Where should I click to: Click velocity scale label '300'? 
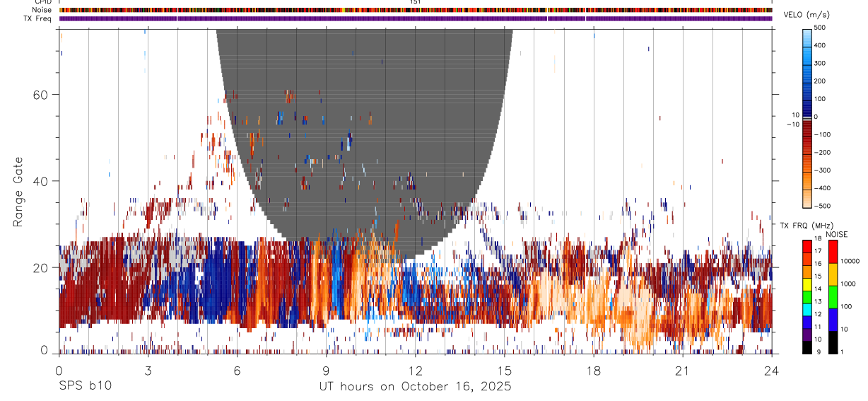pos(820,63)
